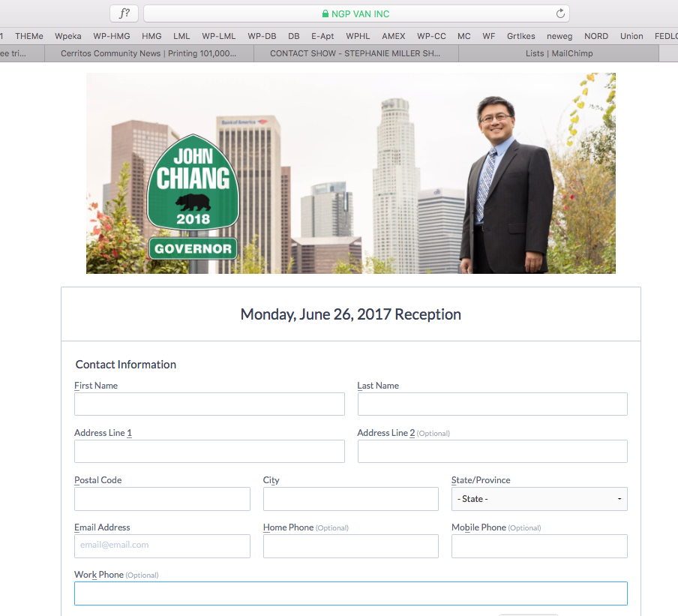
Task: Open the Lists | MailChimp tab
Action: (x=559, y=53)
